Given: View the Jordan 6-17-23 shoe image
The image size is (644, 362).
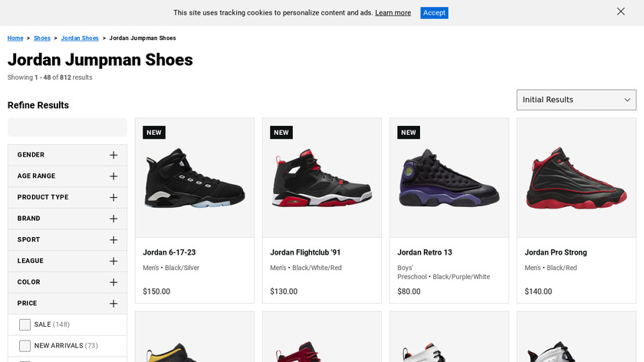Looking at the screenshot, I should (195, 178).
